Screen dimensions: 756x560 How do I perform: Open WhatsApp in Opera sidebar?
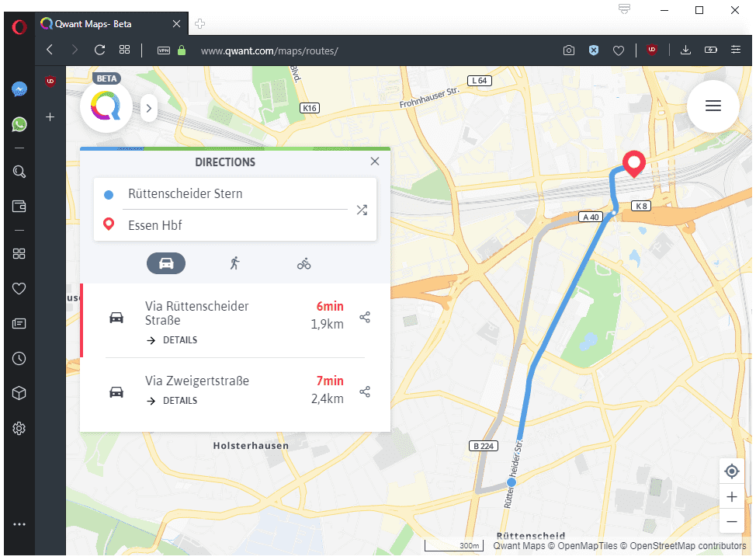tap(19, 124)
